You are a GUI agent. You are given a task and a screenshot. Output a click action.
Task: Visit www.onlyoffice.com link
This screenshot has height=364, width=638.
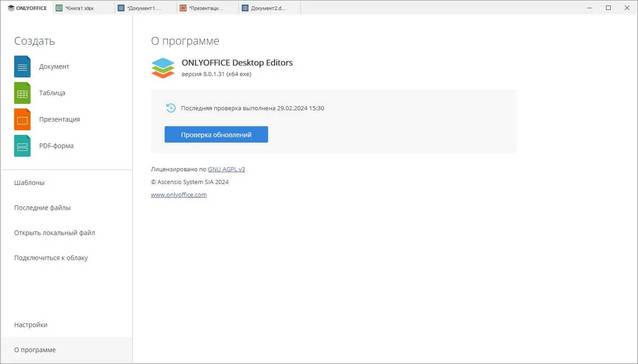pyautogui.click(x=178, y=195)
